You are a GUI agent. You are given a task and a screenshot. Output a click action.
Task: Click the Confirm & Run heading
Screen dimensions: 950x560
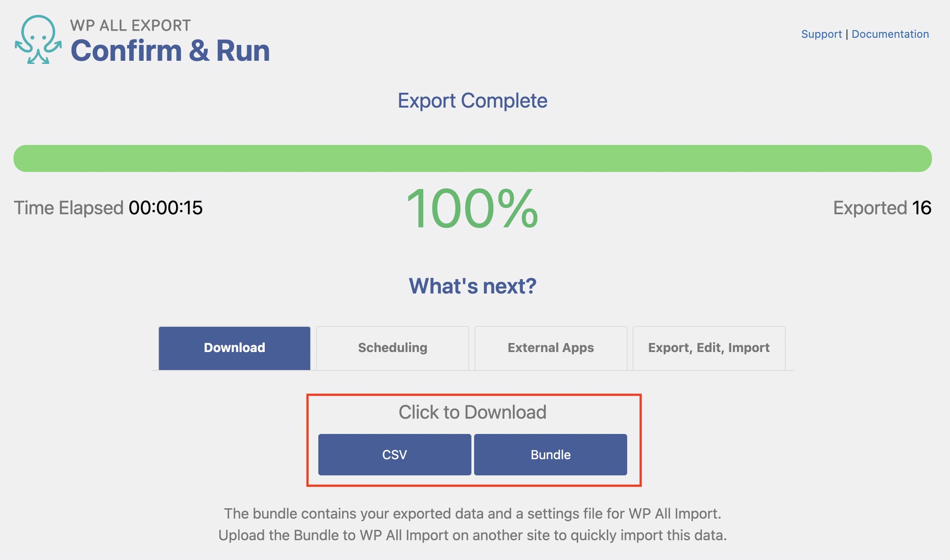click(170, 50)
